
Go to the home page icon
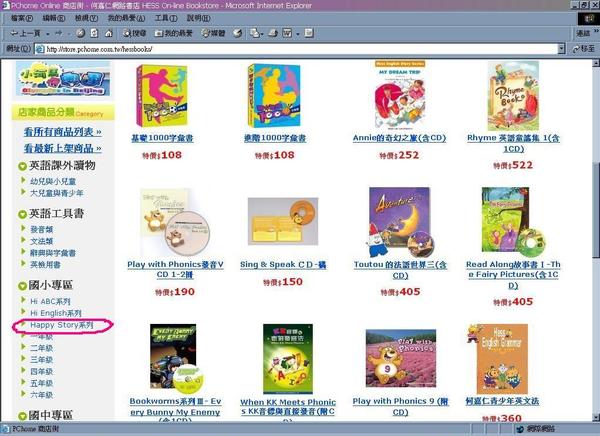(109, 33)
